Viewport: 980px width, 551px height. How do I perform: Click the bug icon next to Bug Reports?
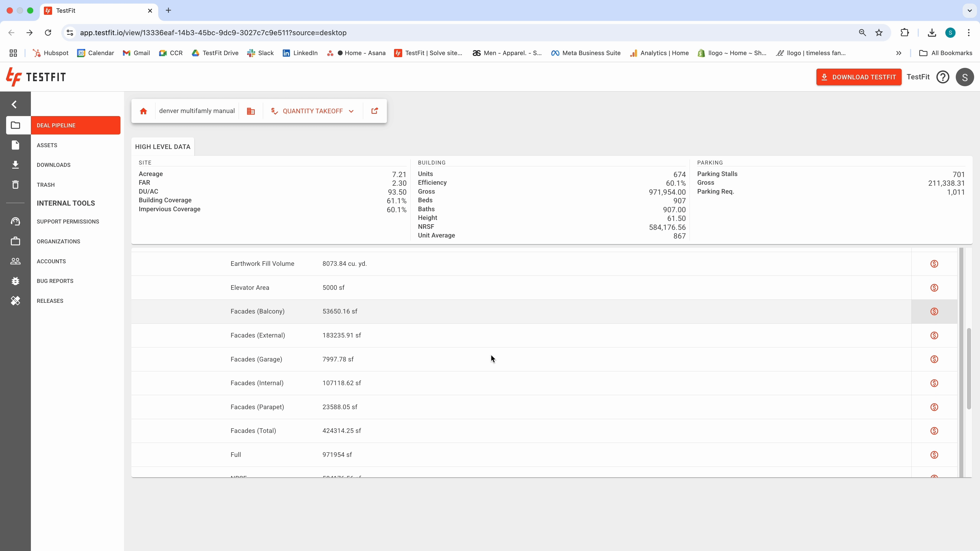[16, 281]
